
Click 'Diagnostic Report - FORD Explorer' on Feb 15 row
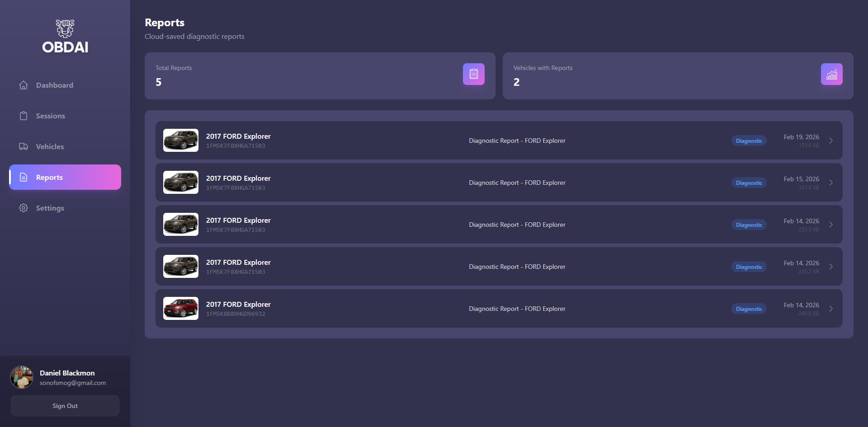(517, 183)
